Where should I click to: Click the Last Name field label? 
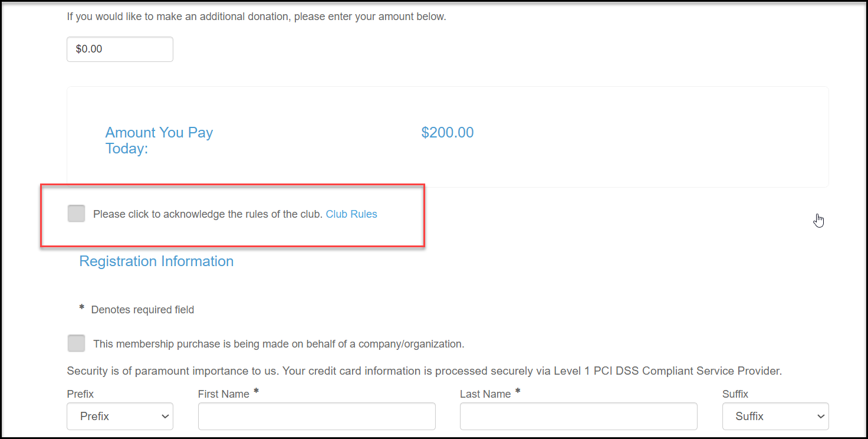coord(485,394)
